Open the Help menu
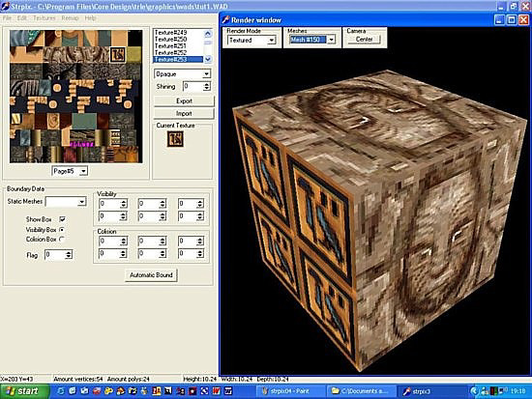 pos(90,18)
